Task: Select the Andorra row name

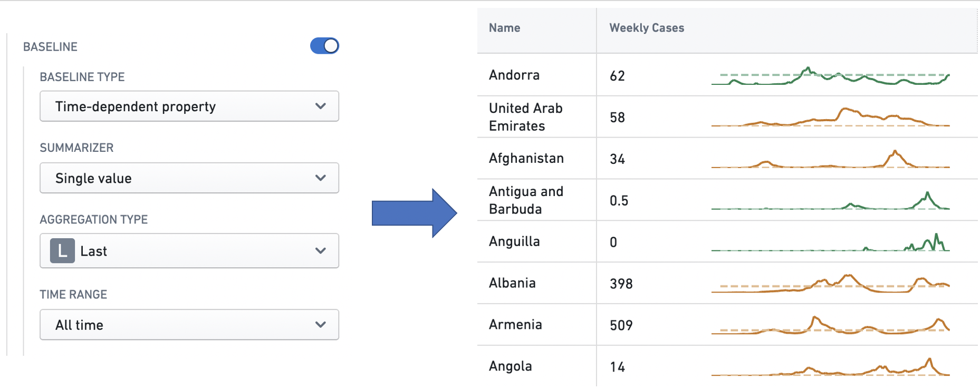Action: (514, 75)
